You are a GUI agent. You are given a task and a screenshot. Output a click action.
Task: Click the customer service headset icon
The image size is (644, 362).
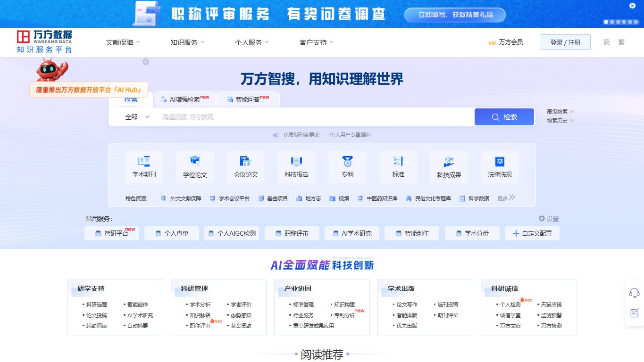[x=634, y=293]
